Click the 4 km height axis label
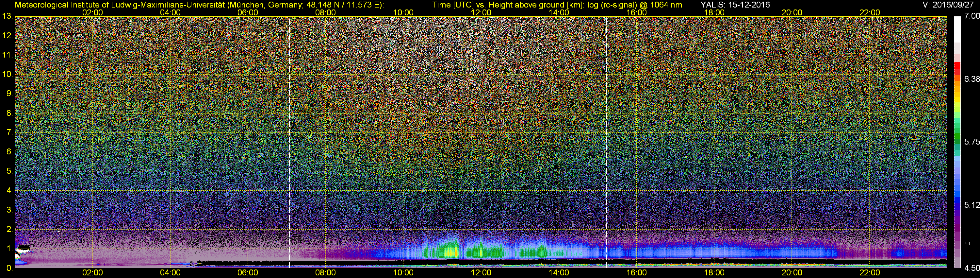Image resolution: width=980 pixels, height=278 pixels. tap(9, 191)
